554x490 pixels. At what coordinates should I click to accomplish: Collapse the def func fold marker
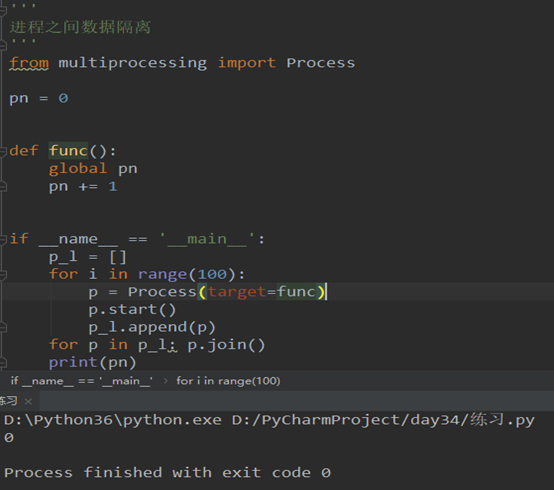point(3,152)
